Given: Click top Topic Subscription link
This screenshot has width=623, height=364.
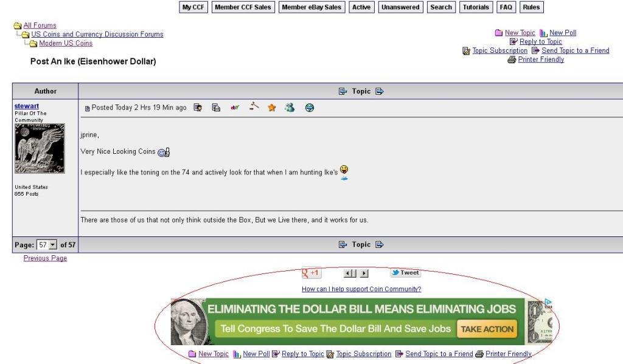Looking at the screenshot, I should click(500, 50).
